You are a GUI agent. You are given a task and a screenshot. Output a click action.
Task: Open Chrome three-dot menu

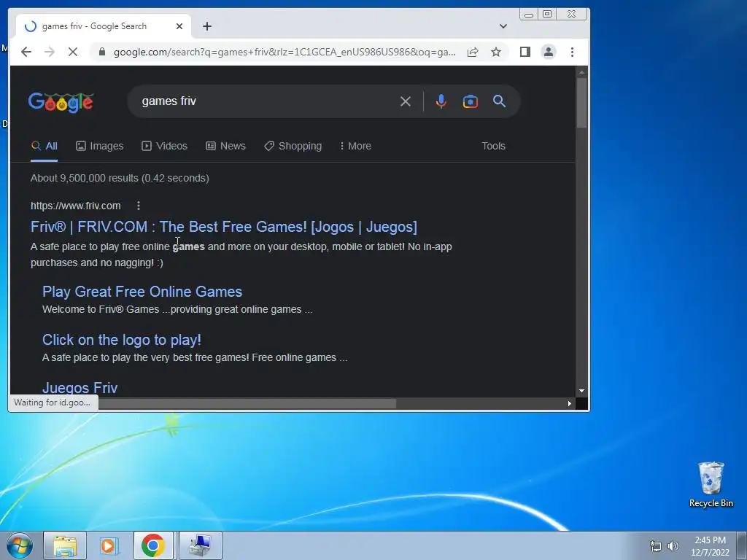[x=572, y=52]
